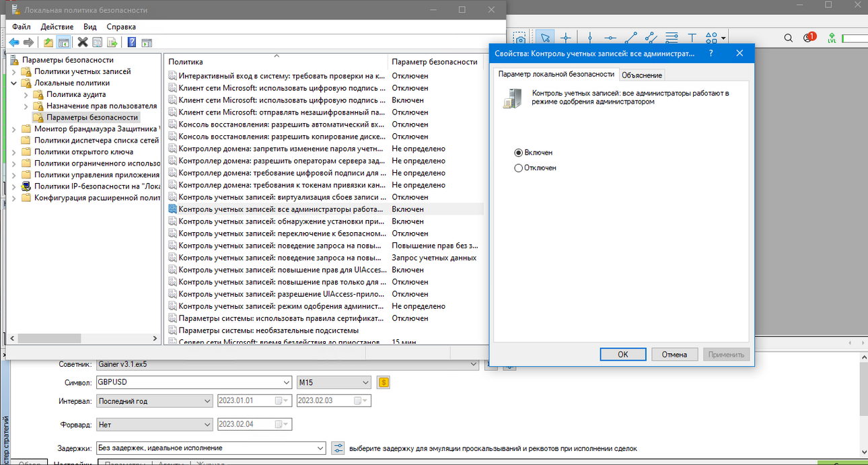
Task: Select Политики IP-безопасности tree item
Action: (x=96, y=186)
